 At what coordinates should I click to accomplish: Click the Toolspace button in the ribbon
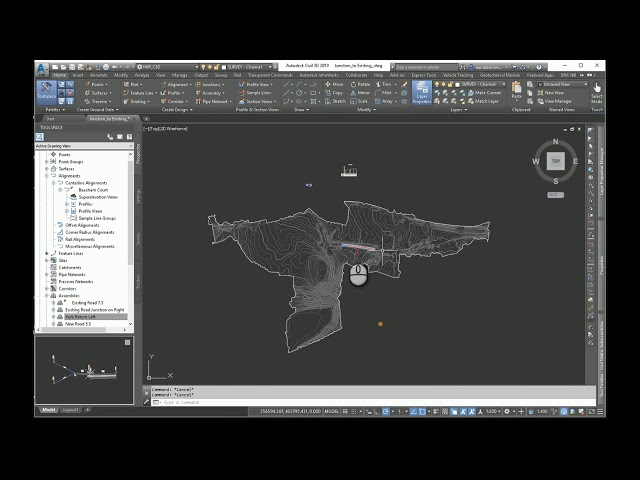(46, 91)
